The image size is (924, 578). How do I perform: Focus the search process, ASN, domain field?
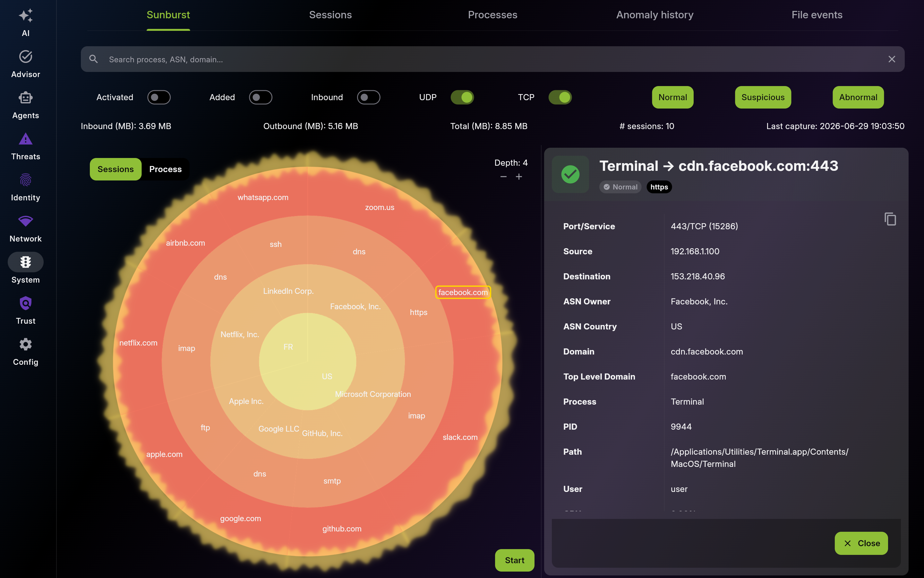point(492,59)
